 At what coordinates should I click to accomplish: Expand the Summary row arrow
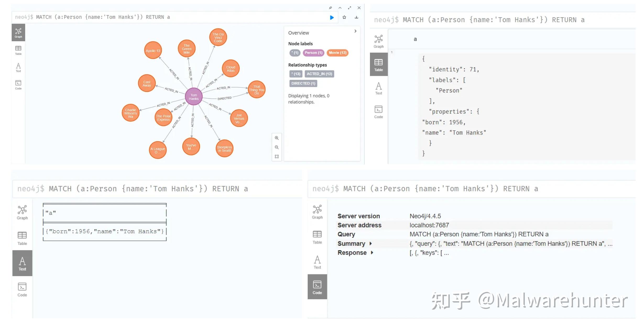coord(370,243)
